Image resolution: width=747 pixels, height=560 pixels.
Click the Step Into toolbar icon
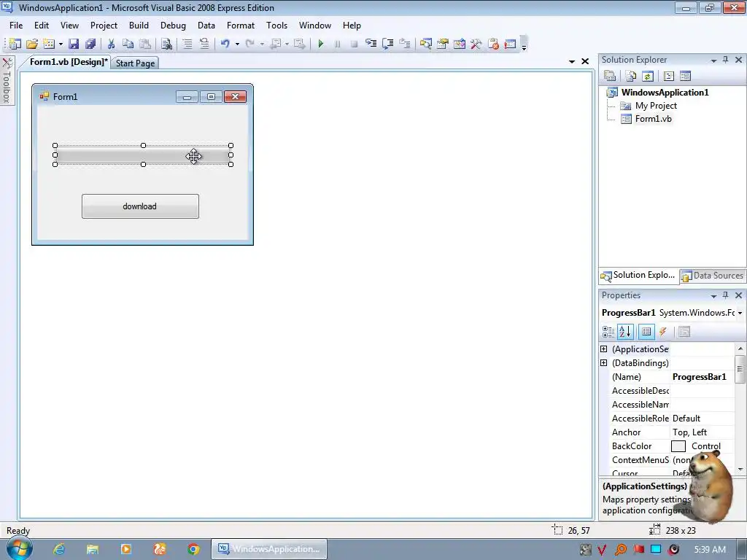coord(371,44)
